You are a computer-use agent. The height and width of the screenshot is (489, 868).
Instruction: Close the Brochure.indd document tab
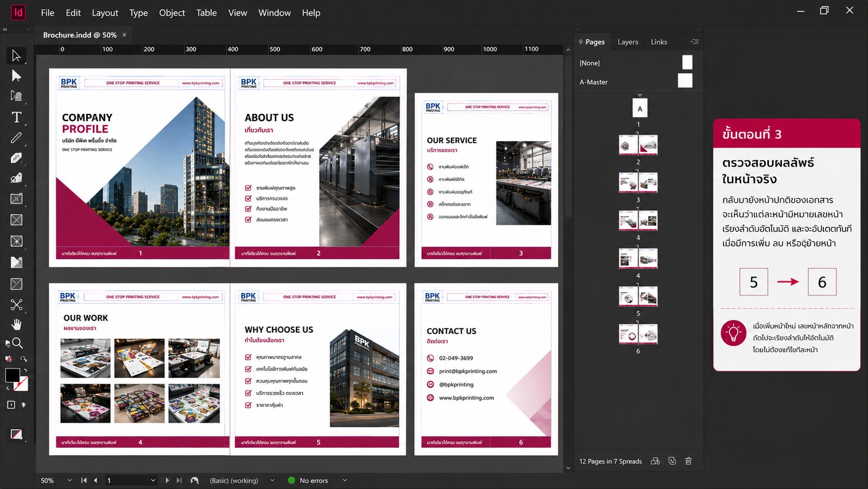click(124, 35)
